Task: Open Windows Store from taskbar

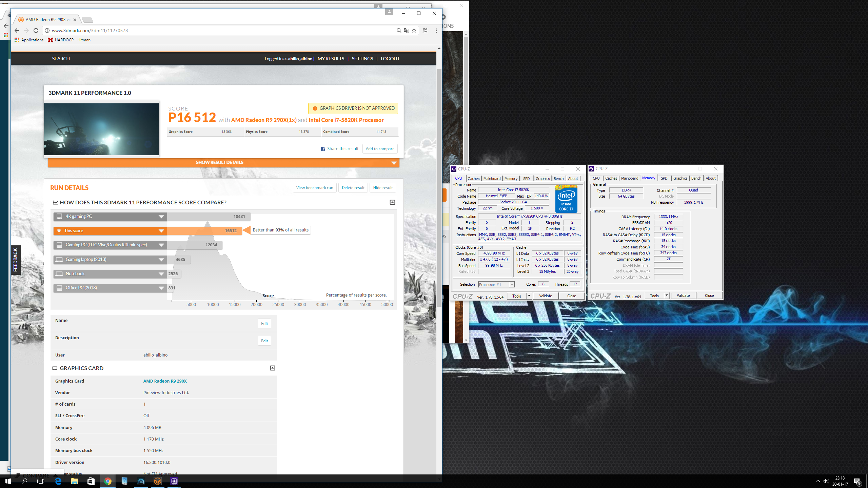Action: coord(91,481)
